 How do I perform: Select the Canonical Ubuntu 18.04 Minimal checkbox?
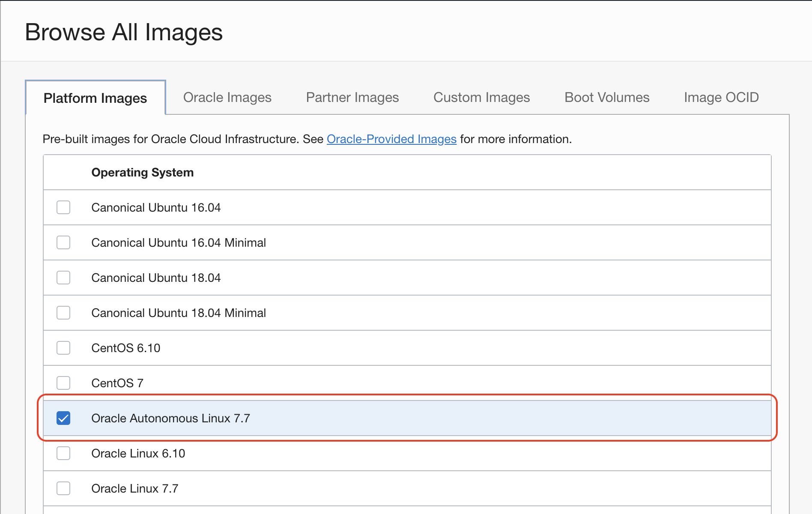(x=63, y=313)
